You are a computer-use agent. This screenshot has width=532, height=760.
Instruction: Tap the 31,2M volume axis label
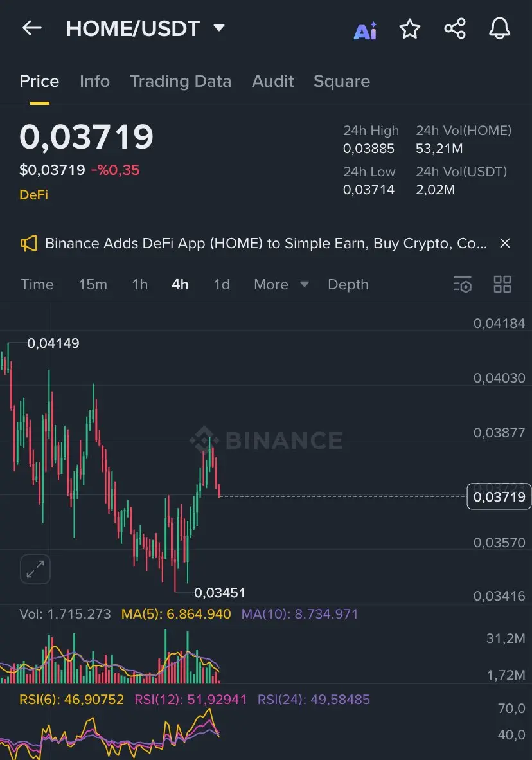[x=506, y=638]
